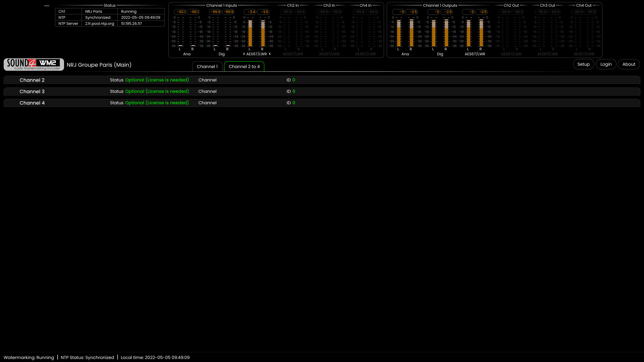This screenshot has width=644, height=362.
Task: Click NTP server 2.fr.pool.ntp.org cell
Action: [x=100, y=23]
